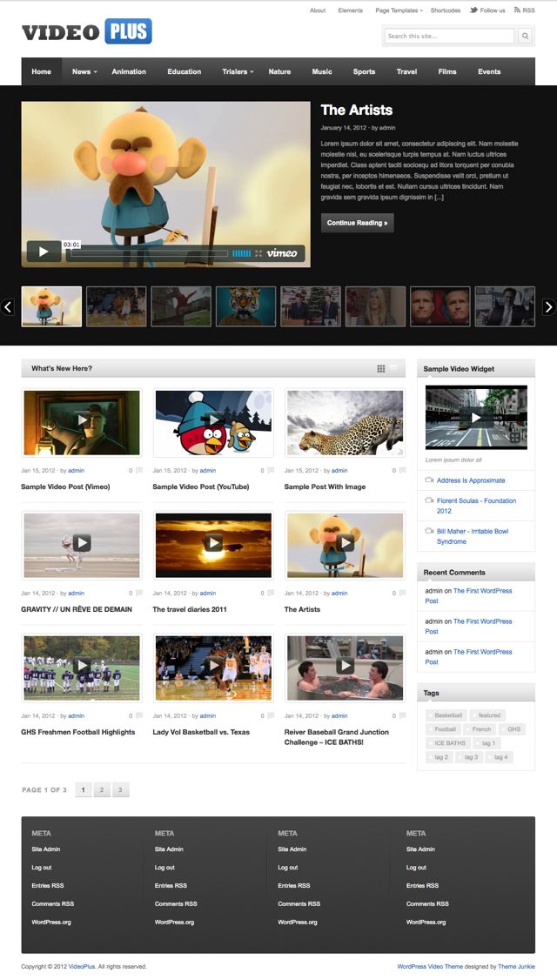Click comment icon for Lady Vol Basketball post
The width and height of the screenshot is (557, 980).
[x=271, y=715]
